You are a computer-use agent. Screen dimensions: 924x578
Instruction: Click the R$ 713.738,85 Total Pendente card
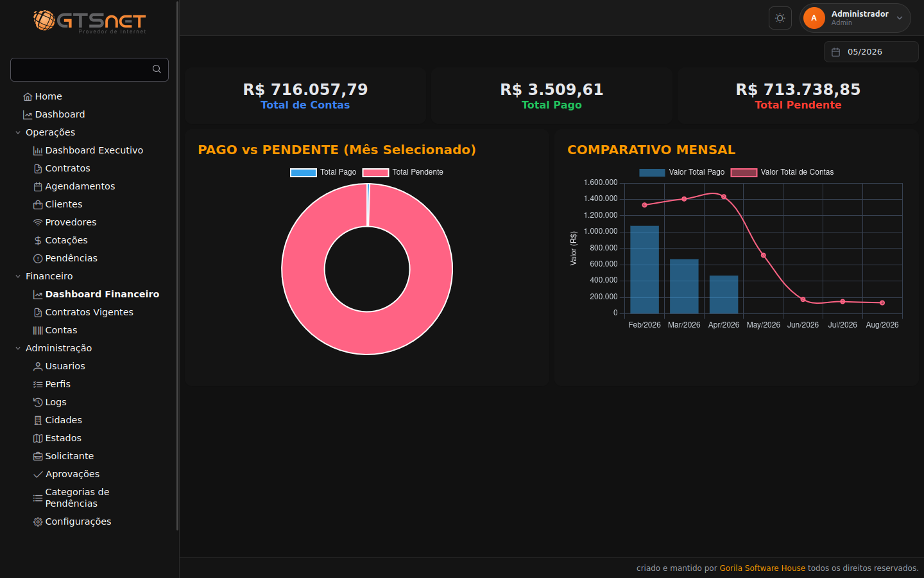[x=798, y=96]
